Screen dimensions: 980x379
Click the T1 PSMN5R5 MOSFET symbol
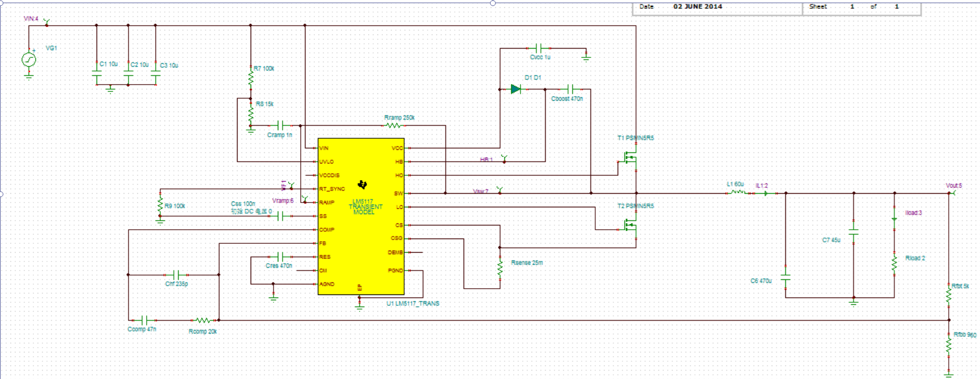coord(631,157)
